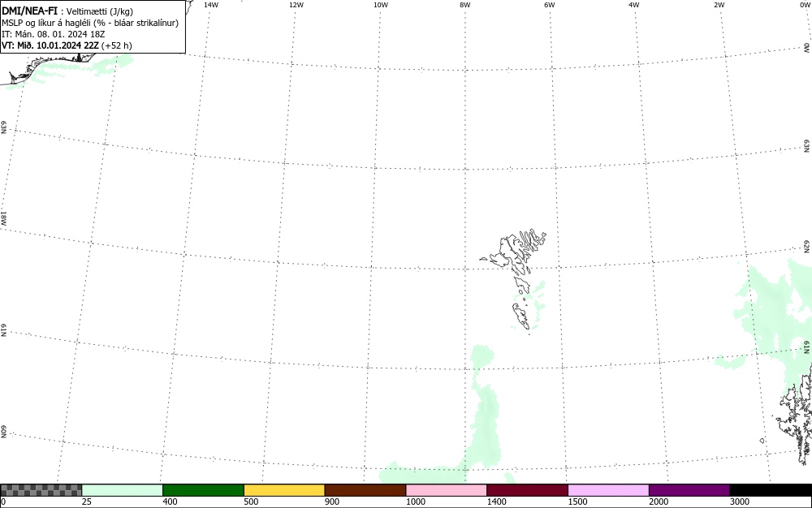Click the IT: Mán. 08. 01. 2024 18Z line
This screenshot has height=508, width=812.
[52, 34]
